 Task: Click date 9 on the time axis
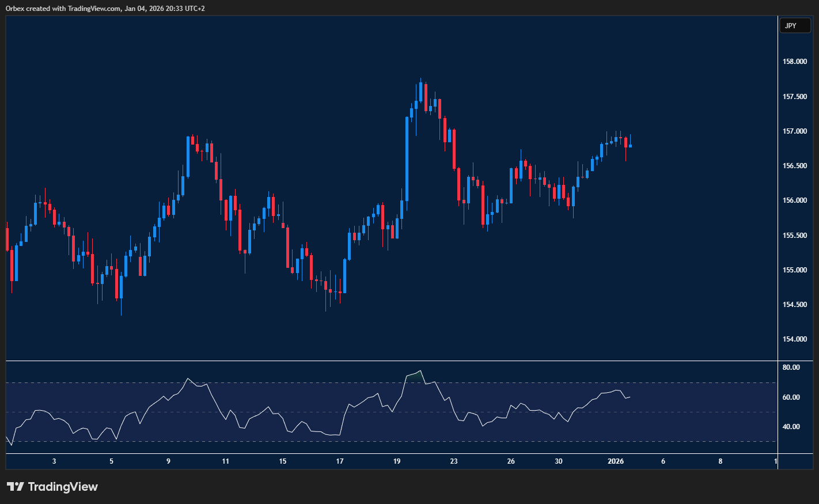click(x=168, y=461)
